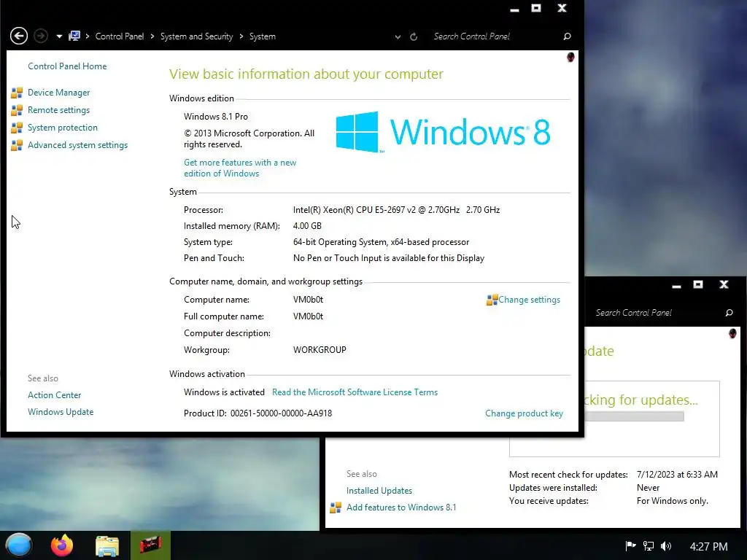Click search magnifier in Windows Update window
This screenshot has width=747, height=560.
(x=729, y=313)
